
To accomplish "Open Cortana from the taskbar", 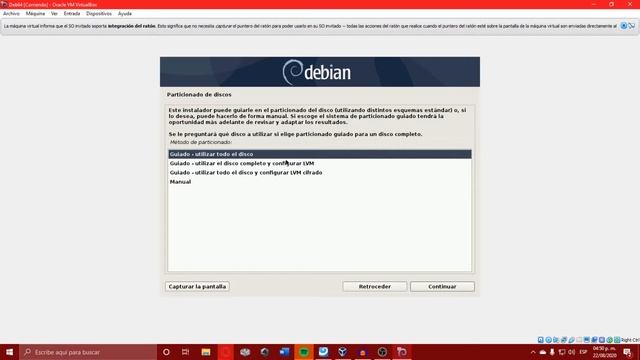I will 166,352.
